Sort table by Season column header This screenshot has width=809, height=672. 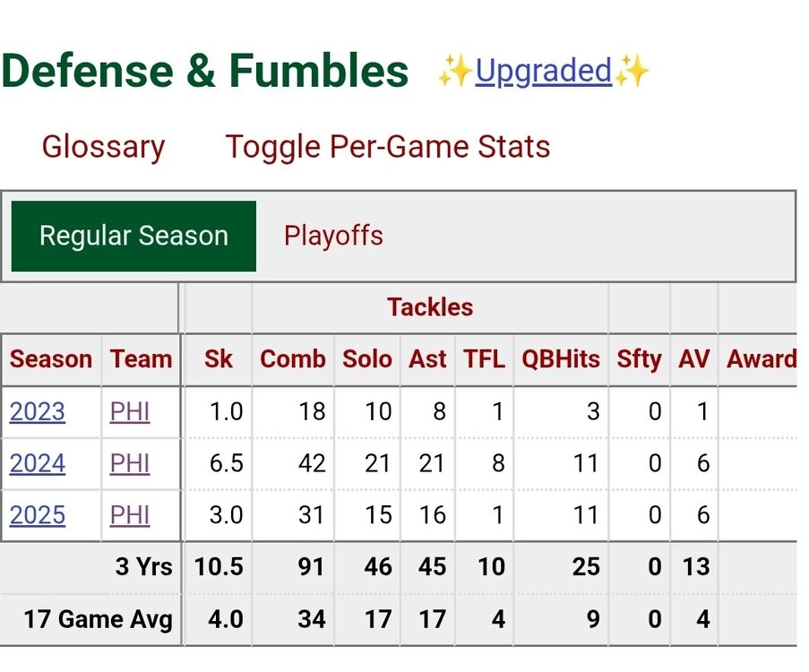point(51,359)
